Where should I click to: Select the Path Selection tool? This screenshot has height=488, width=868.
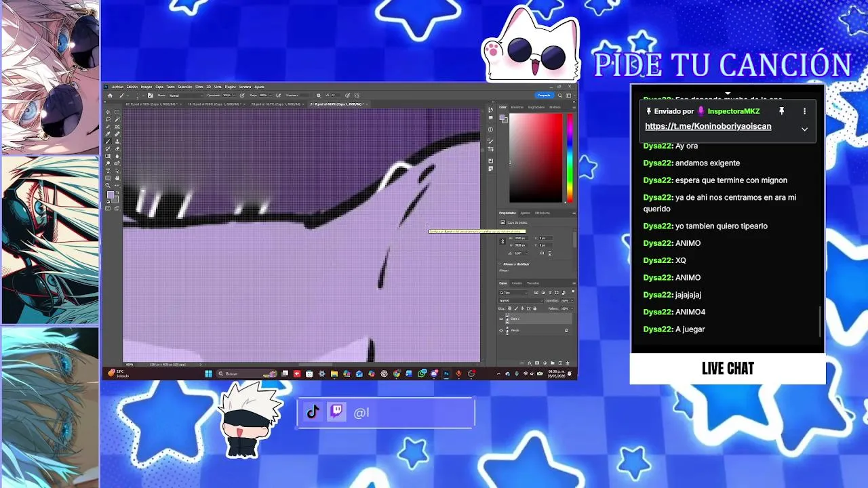click(x=117, y=171)
